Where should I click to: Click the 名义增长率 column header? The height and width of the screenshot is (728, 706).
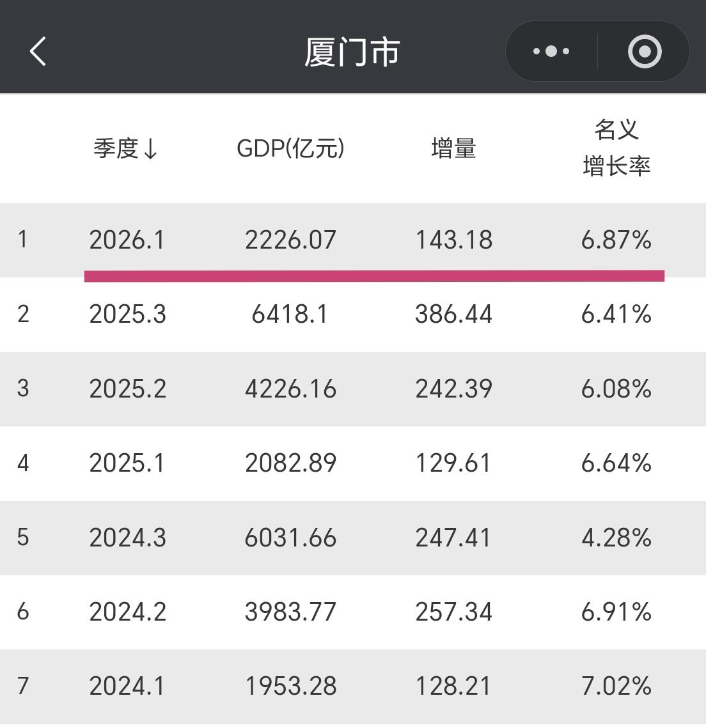[x=617, y=148]
